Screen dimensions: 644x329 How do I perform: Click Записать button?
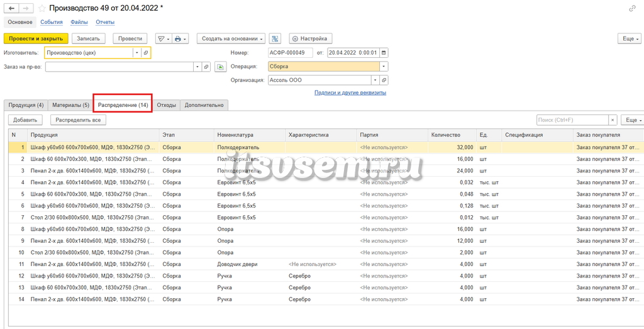pos(88,38)
